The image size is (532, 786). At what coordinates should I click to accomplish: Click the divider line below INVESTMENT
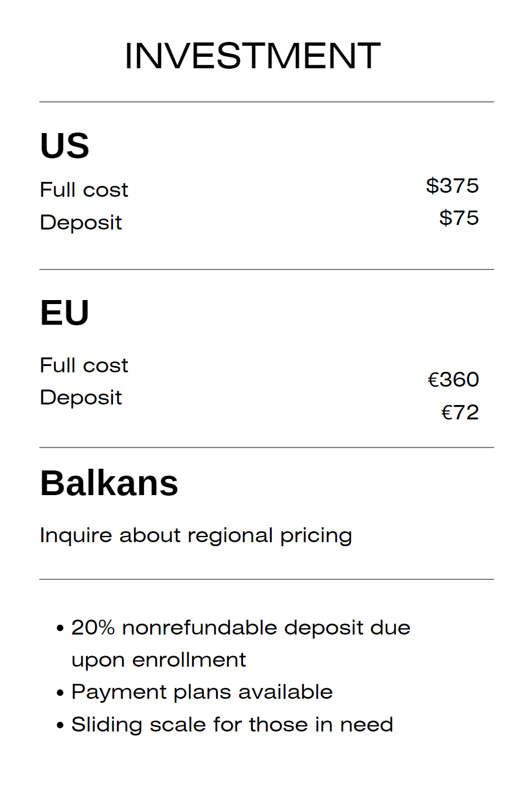pos(267,102)
